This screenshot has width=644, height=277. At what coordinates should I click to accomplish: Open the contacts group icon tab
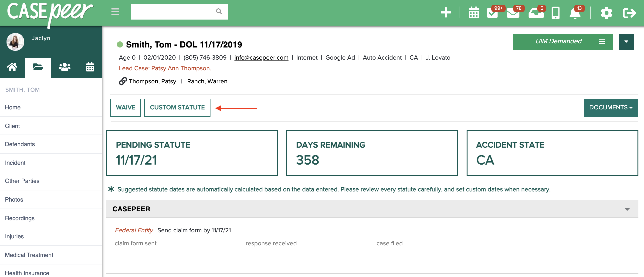pos(64,67)
